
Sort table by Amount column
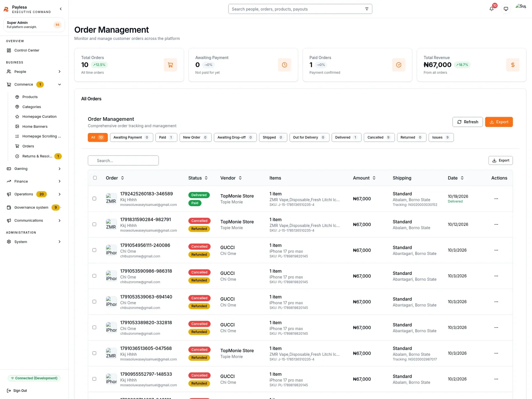(364, 178)
